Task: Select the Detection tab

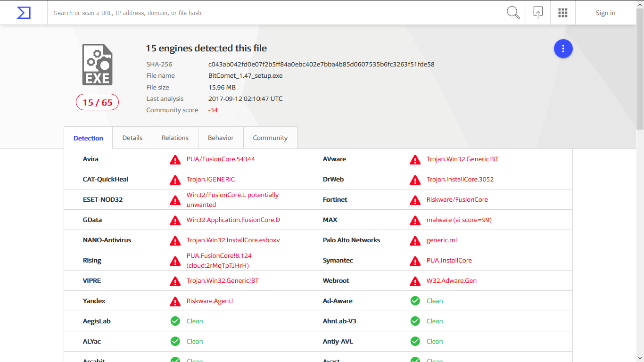Action: pyautogui.click(x=88, y=138)
